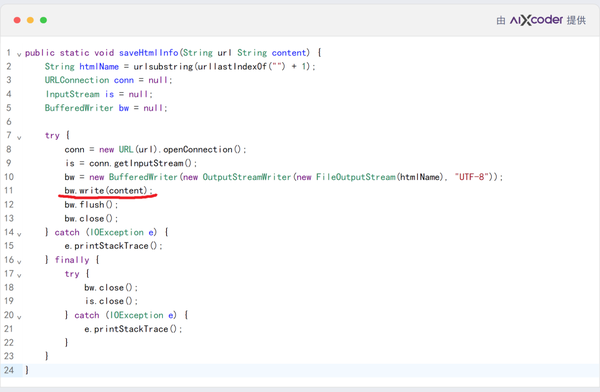This screenshot has height=392, width=600.
Task: Click the FileOutputStream class name
Action: click(x=355, y=177)
